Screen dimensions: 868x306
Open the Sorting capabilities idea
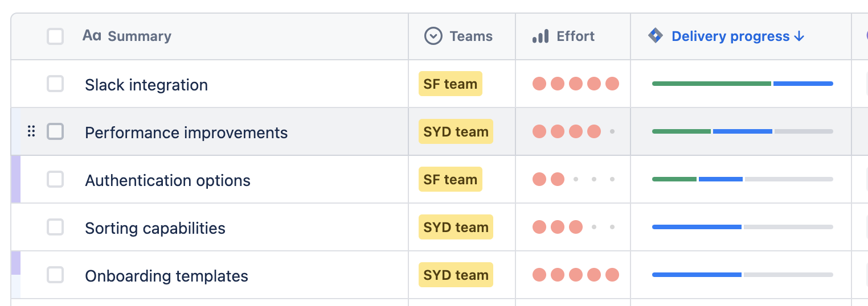(x=155, y=228)
